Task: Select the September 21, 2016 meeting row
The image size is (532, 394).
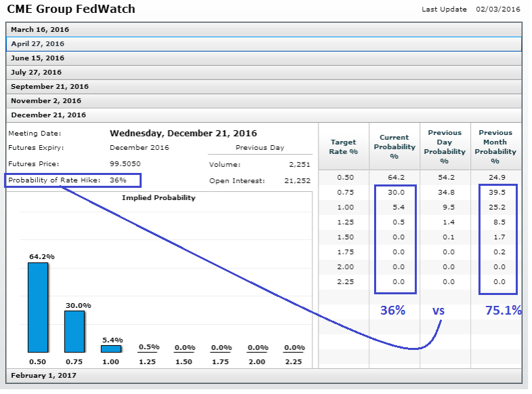Action: [49, 87]
